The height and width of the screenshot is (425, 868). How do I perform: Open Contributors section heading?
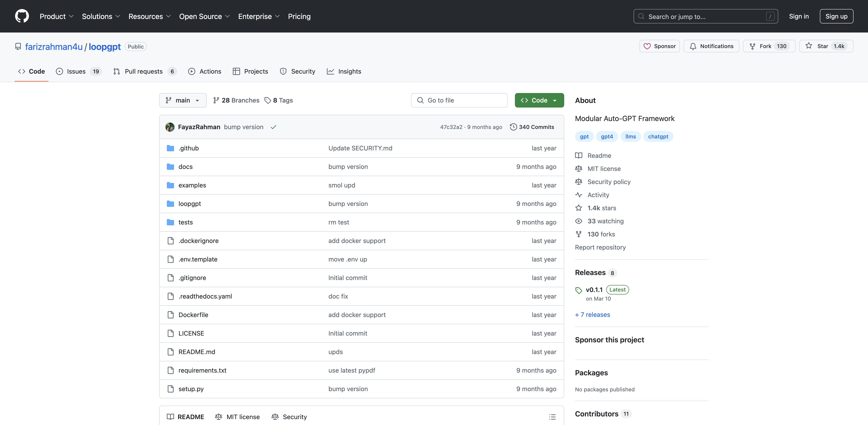597,414
